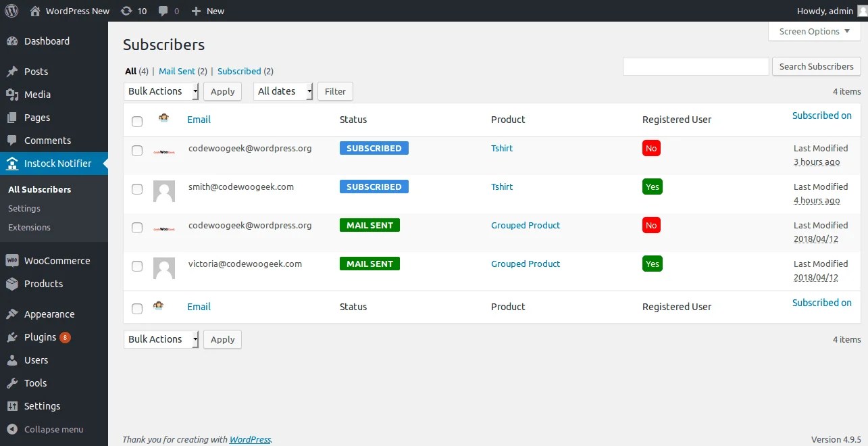Open the comments bubble icon in admin bar
This screenshot has width=868, height=446.
[x=163, y=11]
